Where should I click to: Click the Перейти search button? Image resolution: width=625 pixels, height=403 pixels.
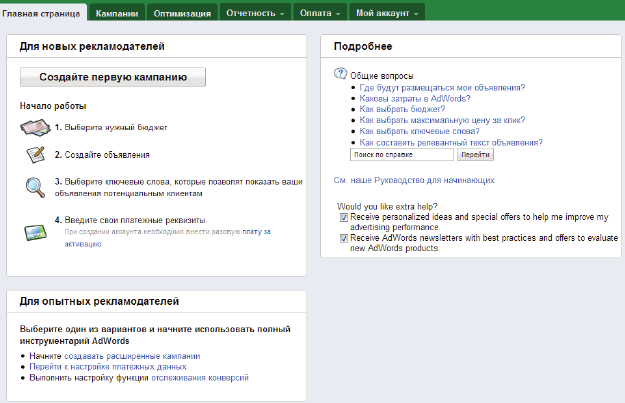click(x=475, y=155)
